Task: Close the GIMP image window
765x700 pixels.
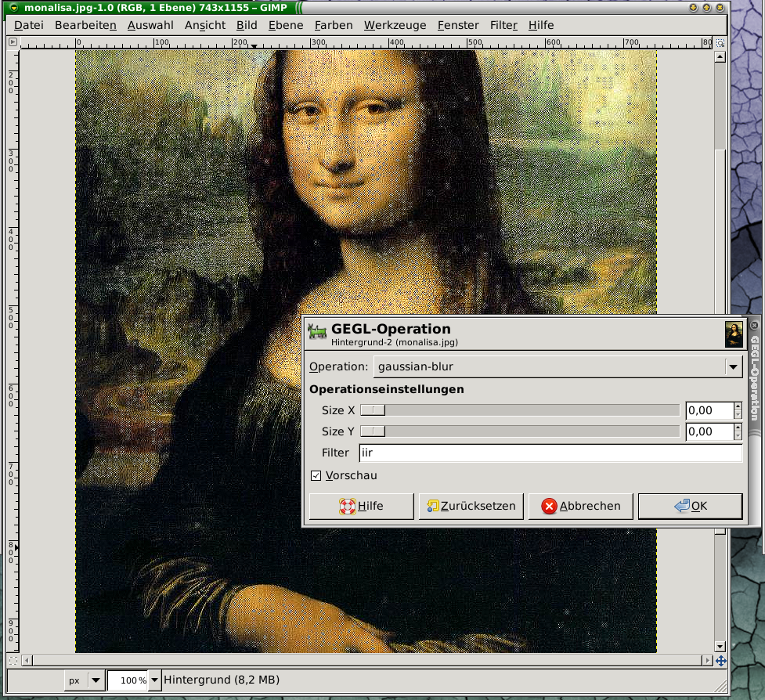Action: coord(720,7)
